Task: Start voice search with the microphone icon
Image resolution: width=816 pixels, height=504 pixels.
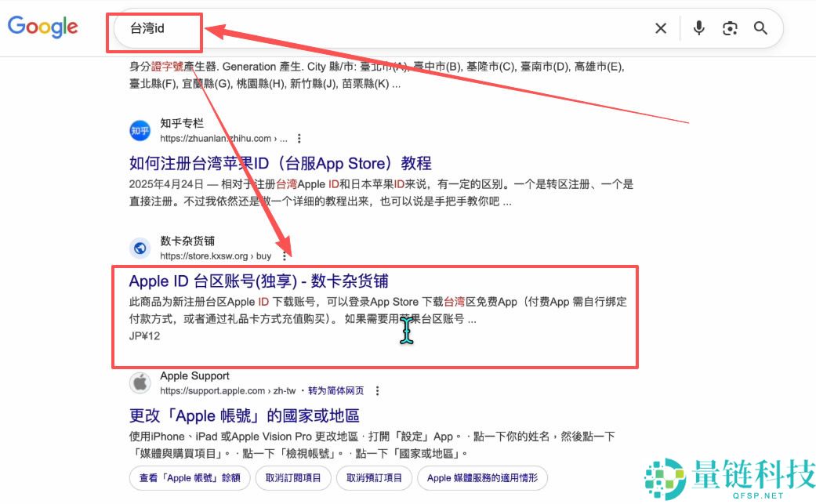Action: 698,27
